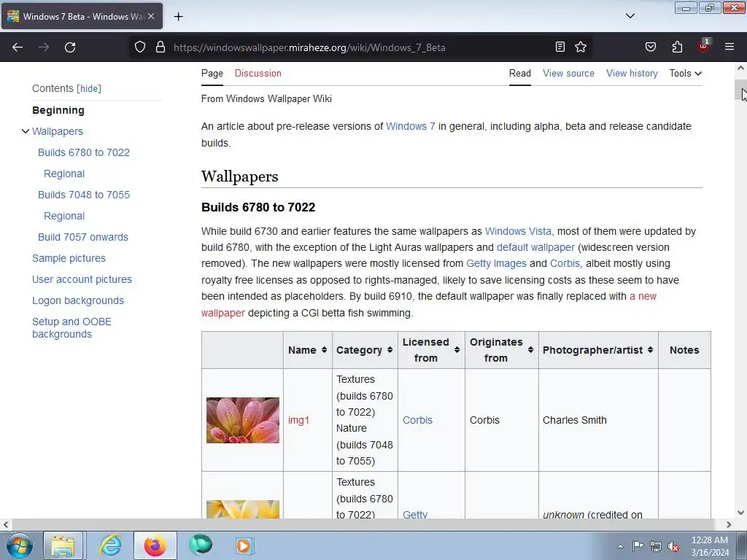Click the vertical scrollbar down arrow

point(740,513)
